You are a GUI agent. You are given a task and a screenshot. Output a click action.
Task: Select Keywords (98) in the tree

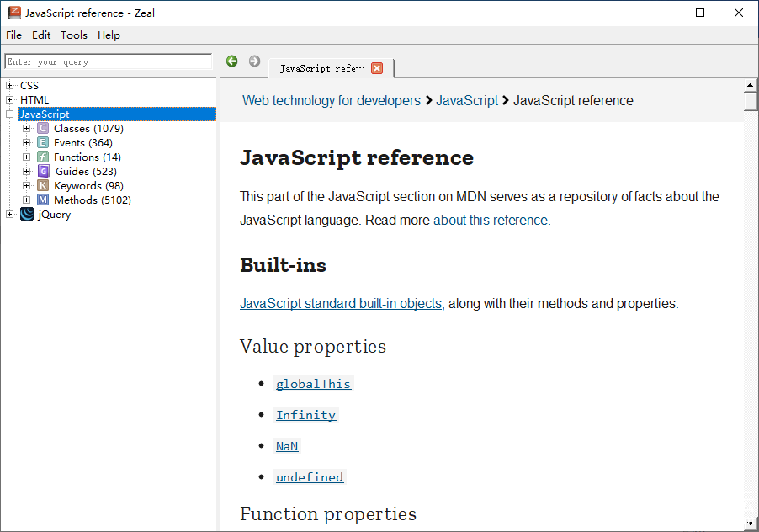tap(88, 185)
